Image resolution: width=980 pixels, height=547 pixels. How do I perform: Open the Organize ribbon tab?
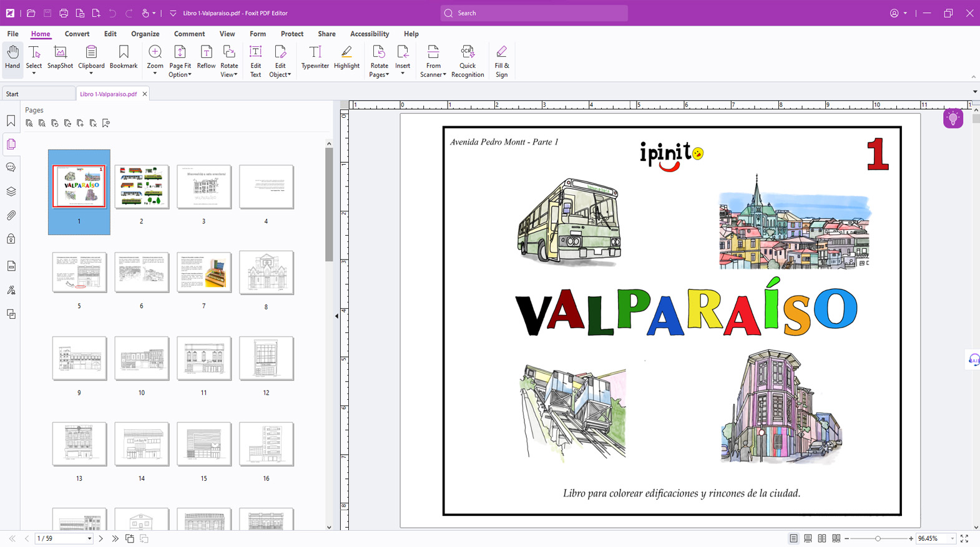145,34
